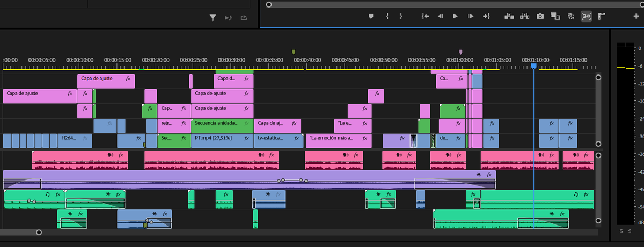
Task: Click the Go to Out point icon
Action: click(486, 17)
